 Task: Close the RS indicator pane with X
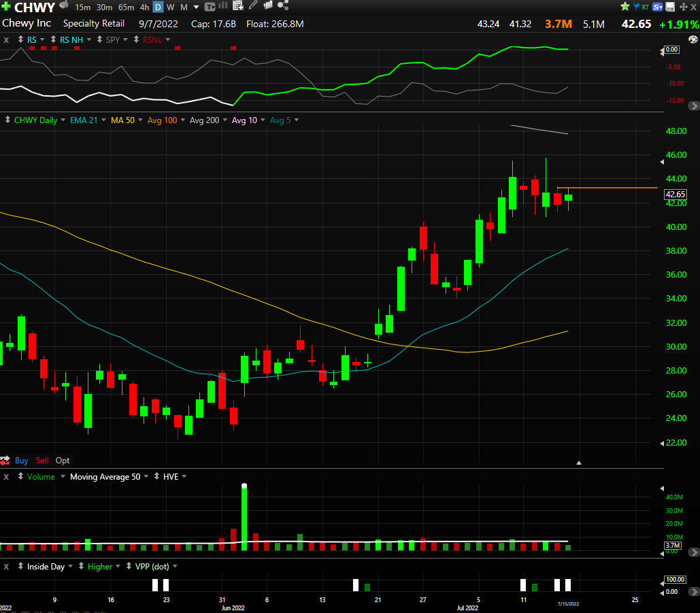(x=6, y=39)
